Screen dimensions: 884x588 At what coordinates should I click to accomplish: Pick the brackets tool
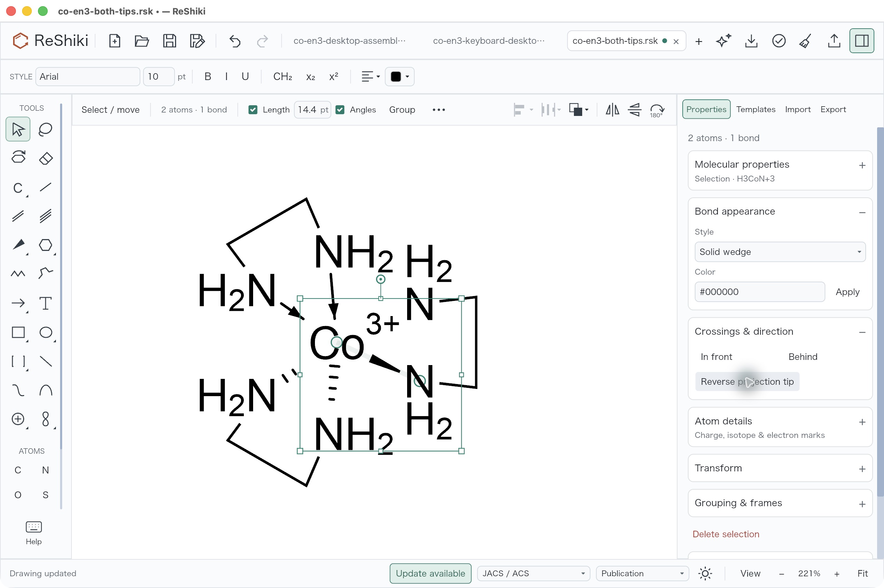pyautogui.click(x=18, y=361)
